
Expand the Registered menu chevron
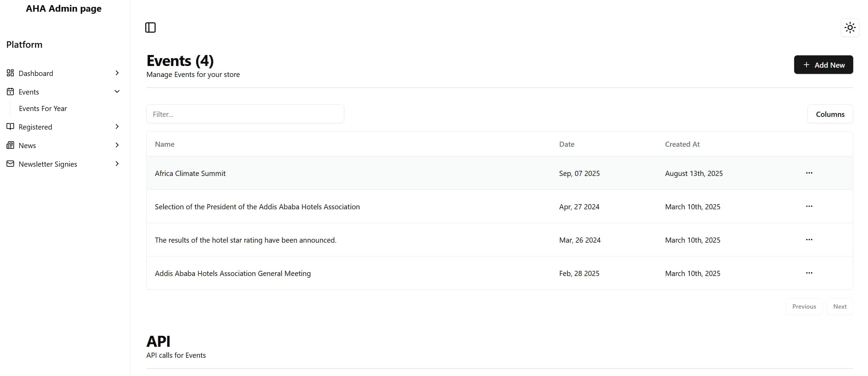[x=117, y=126]
